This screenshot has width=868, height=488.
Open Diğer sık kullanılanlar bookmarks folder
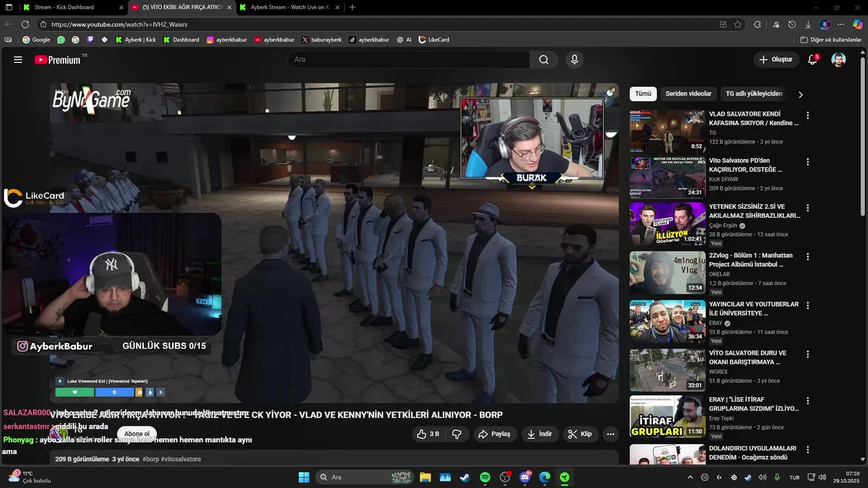pyautogui.click(x=831, y=40)
